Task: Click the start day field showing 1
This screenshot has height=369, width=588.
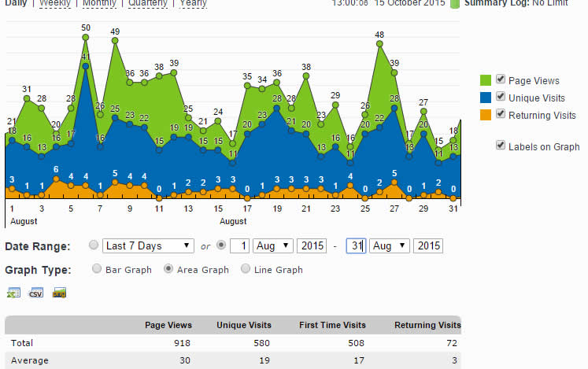Action: 239,246
